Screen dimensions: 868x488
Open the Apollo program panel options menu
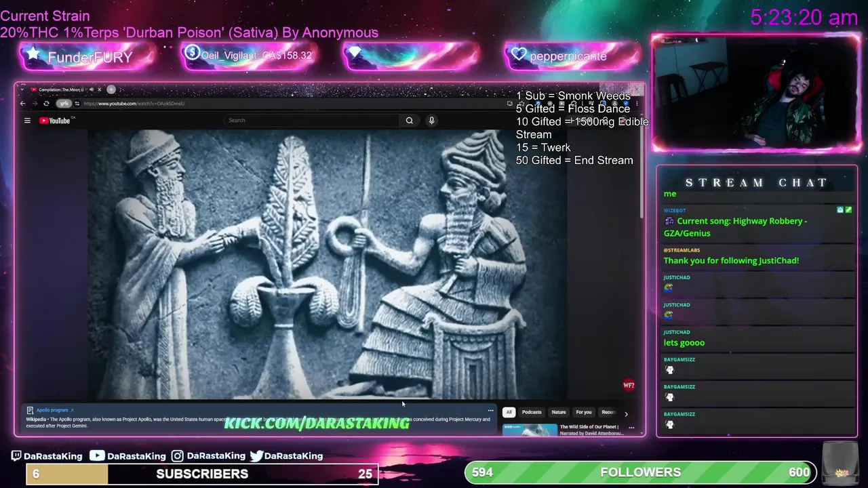point(490,411)
